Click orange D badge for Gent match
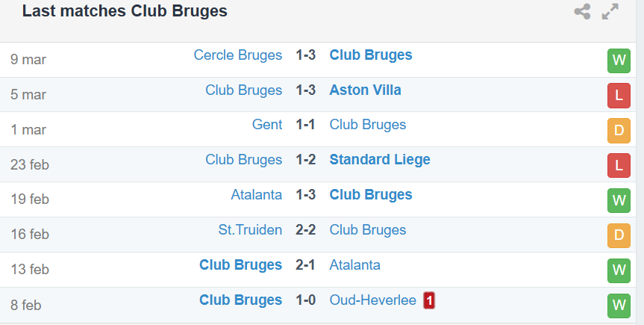This screenshot has width=644, height=325. (619, 131)
